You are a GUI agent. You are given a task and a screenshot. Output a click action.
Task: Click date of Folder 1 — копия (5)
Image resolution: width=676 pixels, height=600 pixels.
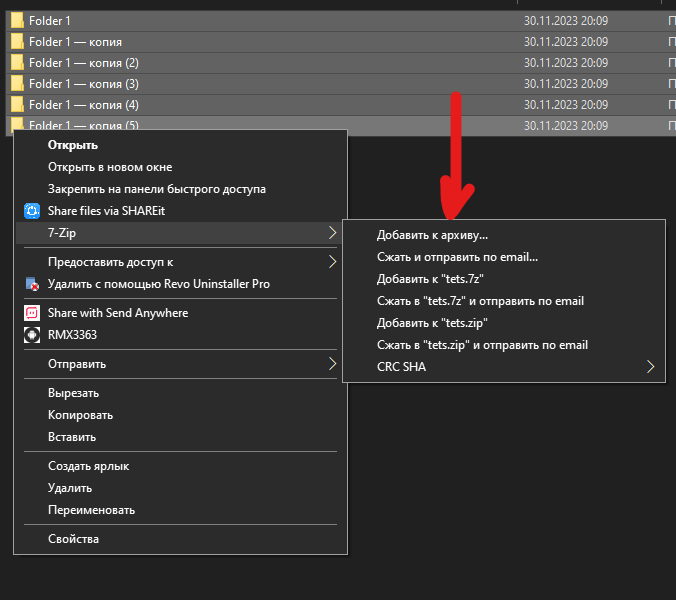[x=566, y=126]
